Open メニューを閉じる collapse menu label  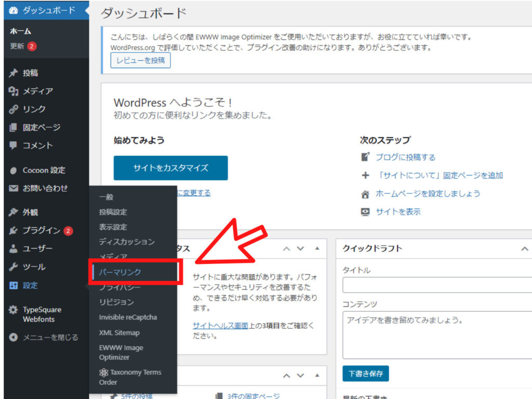tap(50, 337)
